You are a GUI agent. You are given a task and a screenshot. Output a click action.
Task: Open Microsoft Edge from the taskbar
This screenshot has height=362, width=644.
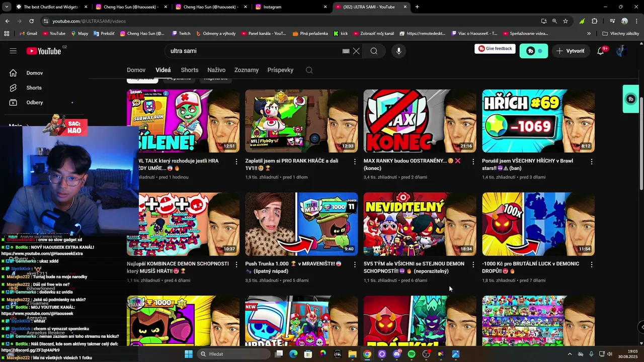pyautogui.click(x=293, y=354)
